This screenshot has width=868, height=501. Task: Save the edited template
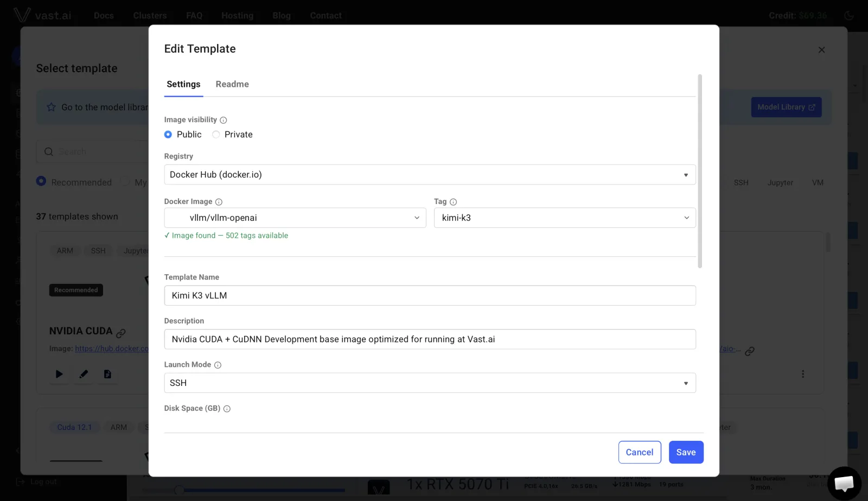click(686, 452)
